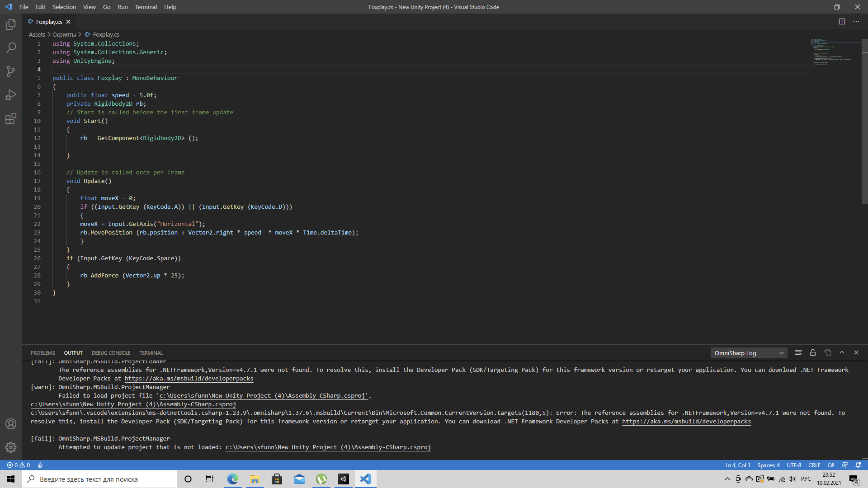Viewport: 868px width, 488px height.
Task: Open File Explorer from the taskbar
Action: 255,479
